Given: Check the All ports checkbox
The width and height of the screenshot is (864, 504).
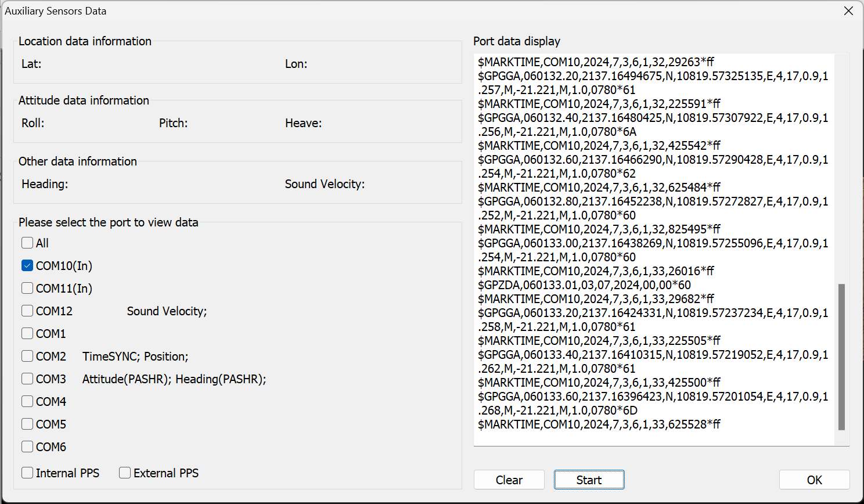Looking at the screenshot, I should [27, 243].
